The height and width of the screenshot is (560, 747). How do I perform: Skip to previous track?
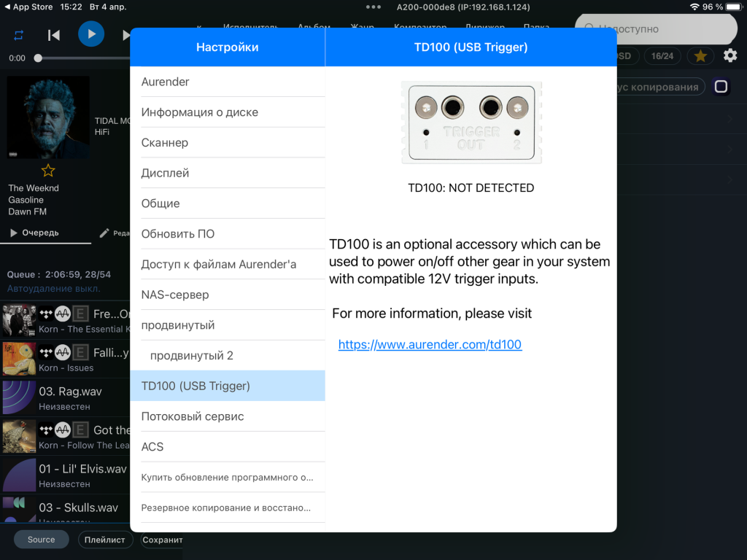[x=54, y=35]
